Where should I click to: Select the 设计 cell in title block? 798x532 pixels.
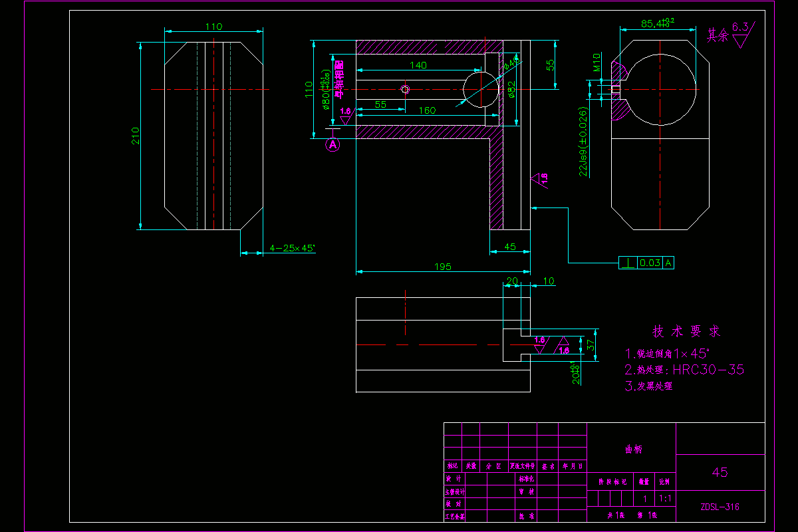(x=455, y=479)
